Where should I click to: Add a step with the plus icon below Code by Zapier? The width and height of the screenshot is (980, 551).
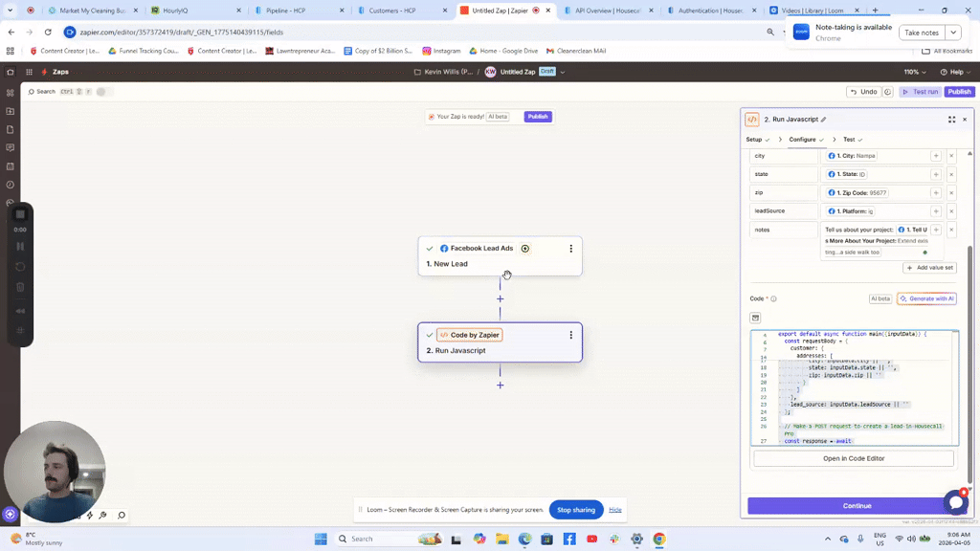[500, 385]
